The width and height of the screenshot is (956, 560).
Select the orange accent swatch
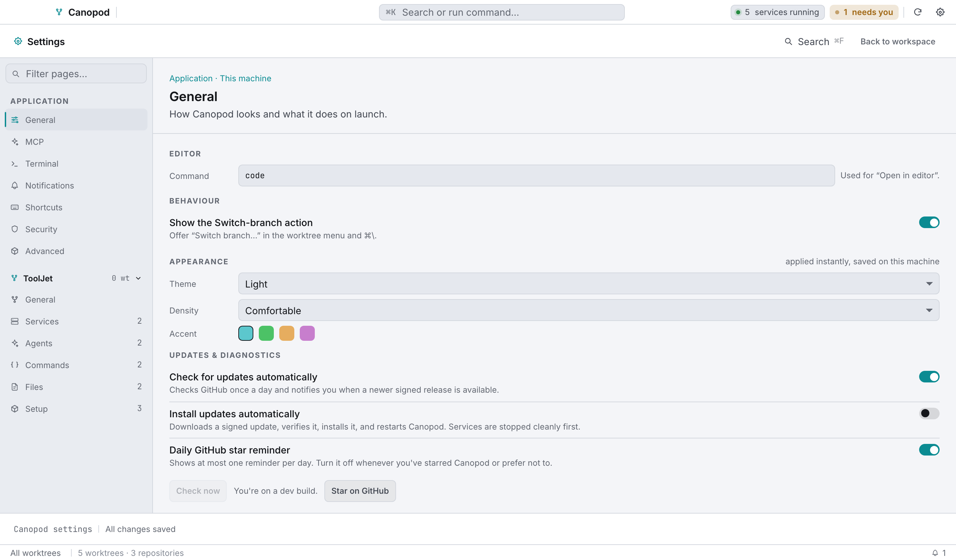tap(286, 333)
